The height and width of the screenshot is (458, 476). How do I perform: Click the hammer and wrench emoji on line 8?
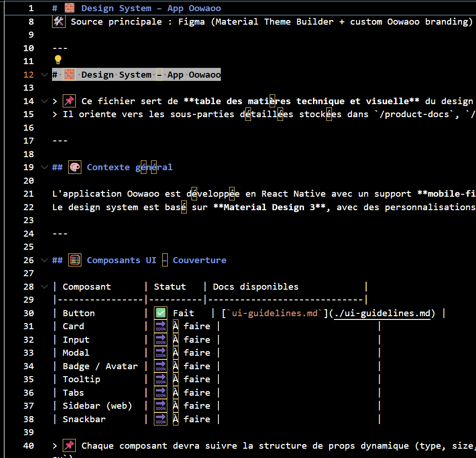pyautogui.click(x=59, y=22)
